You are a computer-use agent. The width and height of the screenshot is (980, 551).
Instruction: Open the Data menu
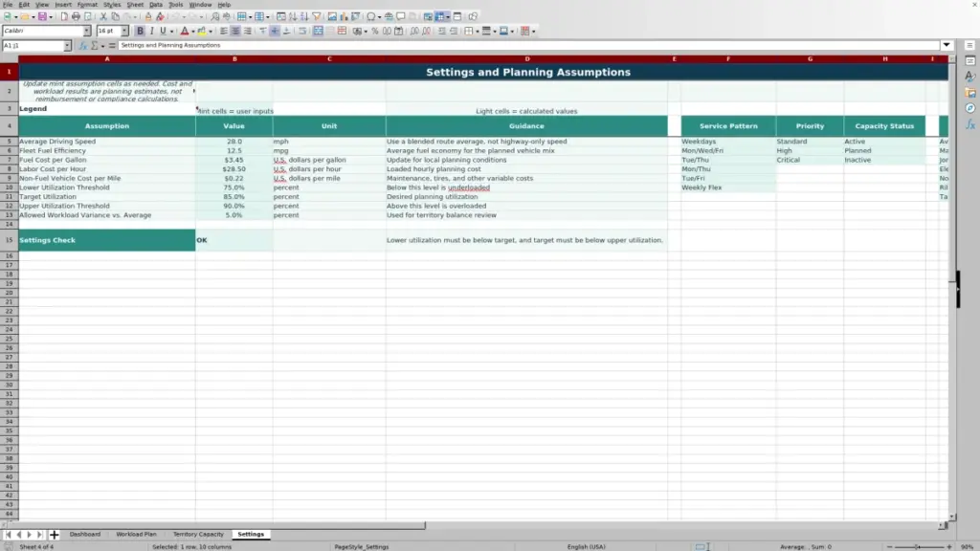(156, 5)
